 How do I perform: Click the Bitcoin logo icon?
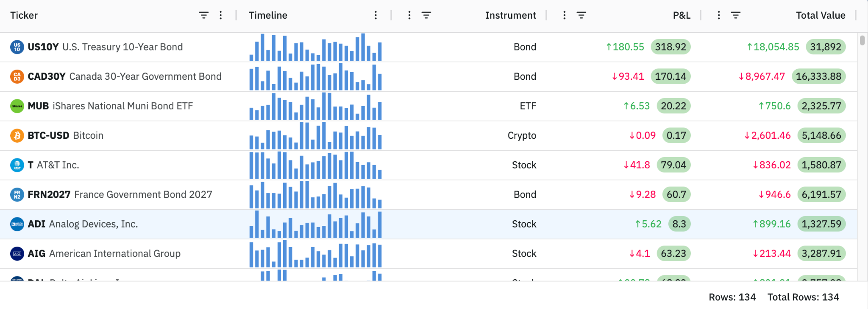coord(17,135)
